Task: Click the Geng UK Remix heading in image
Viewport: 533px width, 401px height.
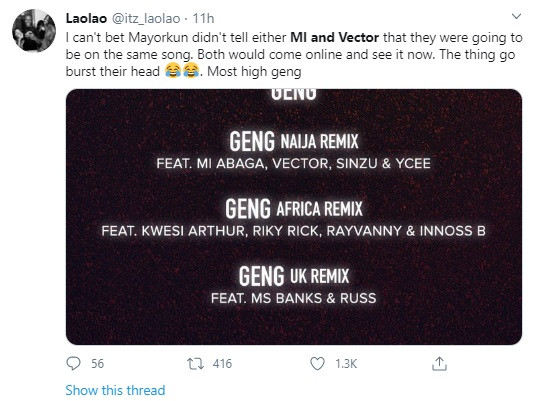Action: click(294, 276)
